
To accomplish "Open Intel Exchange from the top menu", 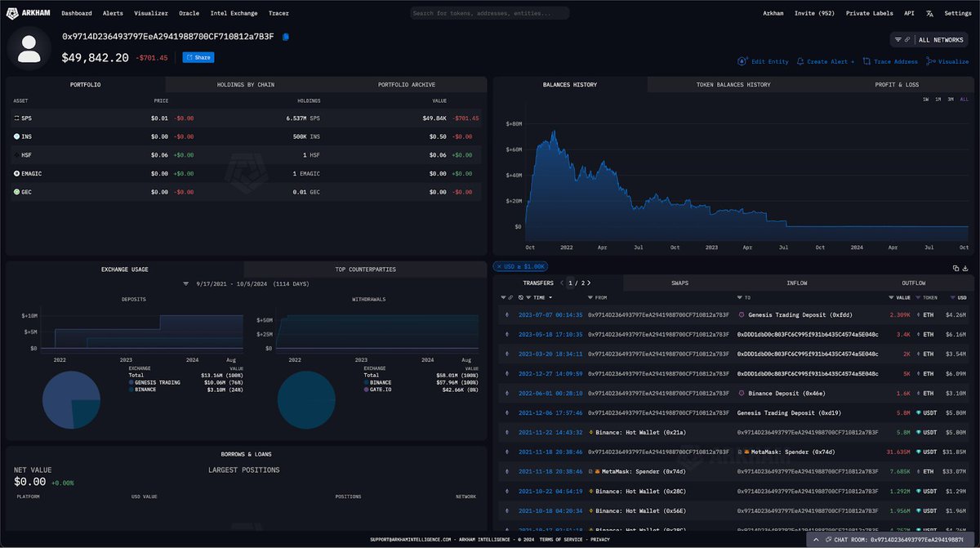I will 234,14.
